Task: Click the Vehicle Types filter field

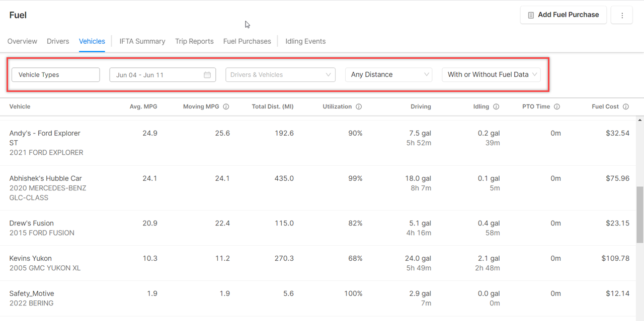Action: (55, 75)
